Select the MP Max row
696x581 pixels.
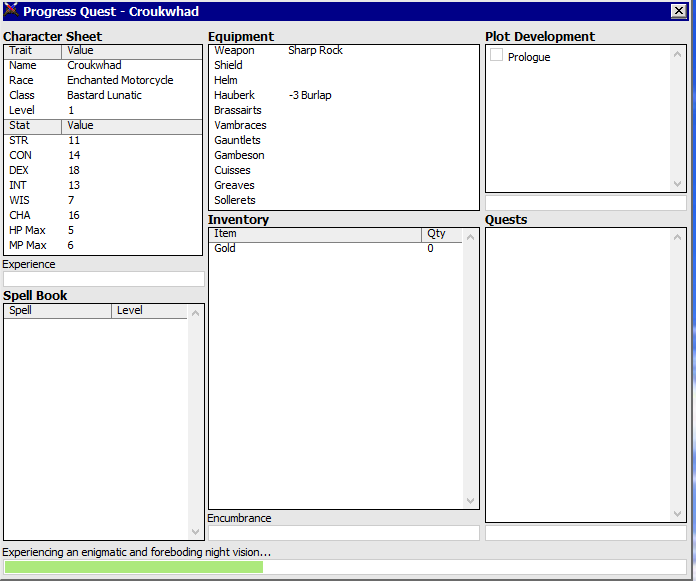pos(103,246)
